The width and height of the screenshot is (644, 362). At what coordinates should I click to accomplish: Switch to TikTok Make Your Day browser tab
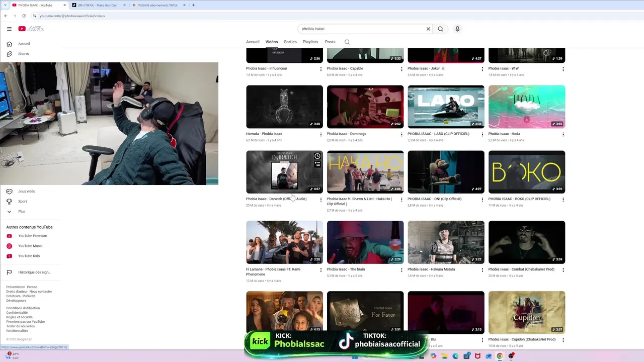click(x=97, y=5)
